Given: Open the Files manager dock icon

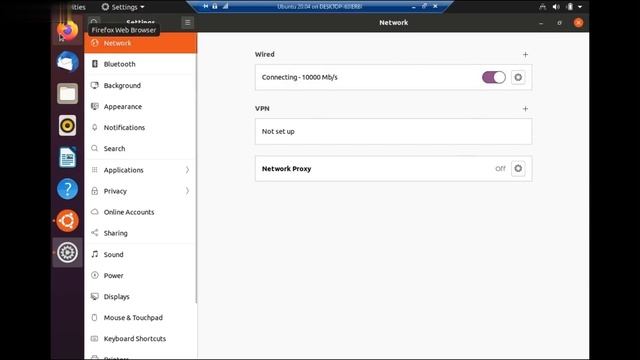Looking at the screenshot, I should [x=67, y=93].
